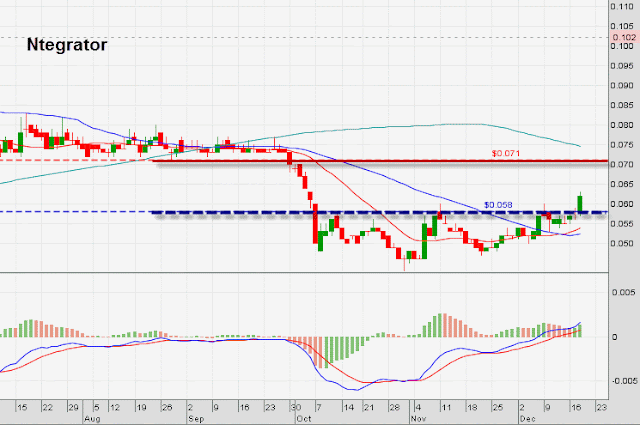Click the Nov month label
Screen dimensions: 640x425
(x=418, y=419)
